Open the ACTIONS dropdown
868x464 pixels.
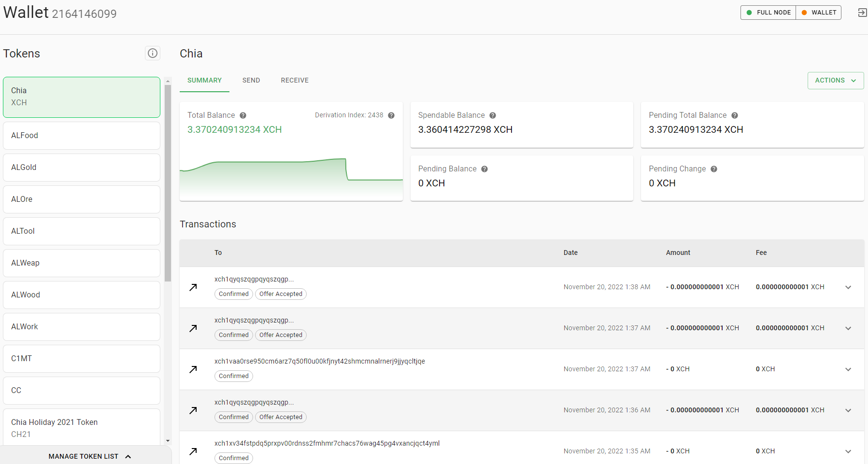coord(835,80)
